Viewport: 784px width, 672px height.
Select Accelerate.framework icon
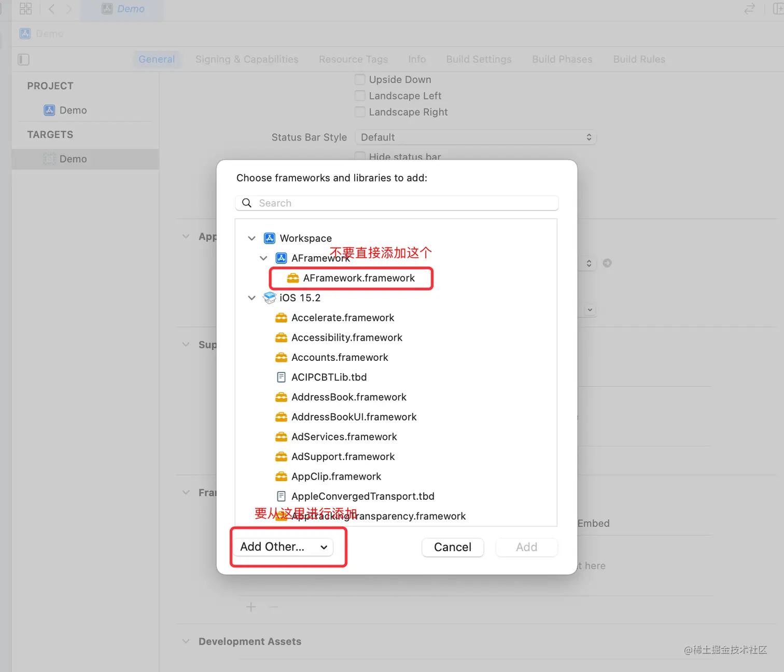tap(281, 318)
